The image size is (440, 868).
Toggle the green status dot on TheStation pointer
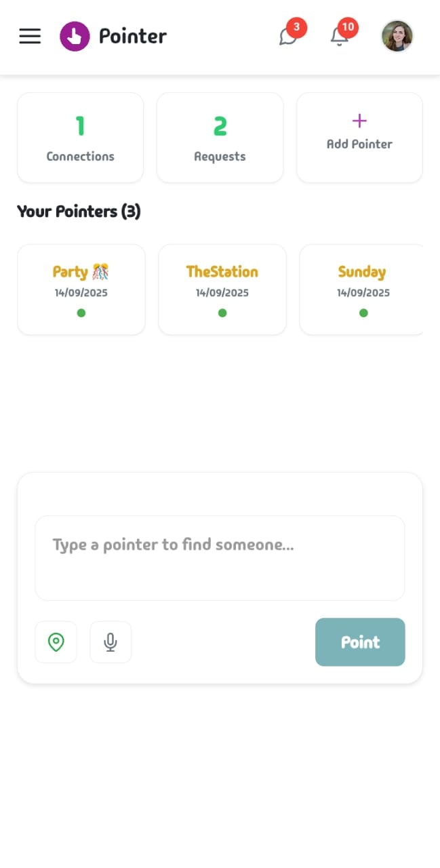click(x=222, y=313)
